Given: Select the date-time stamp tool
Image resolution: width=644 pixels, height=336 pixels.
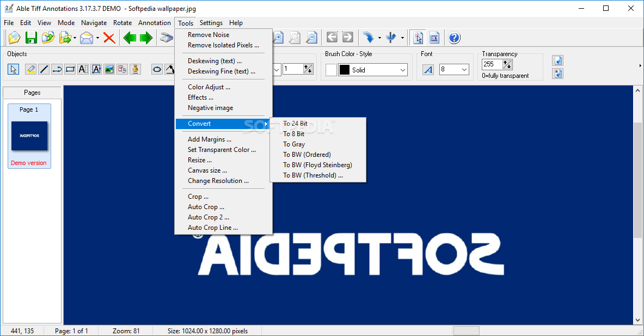Looking at the screenshot, I should 122,69.
